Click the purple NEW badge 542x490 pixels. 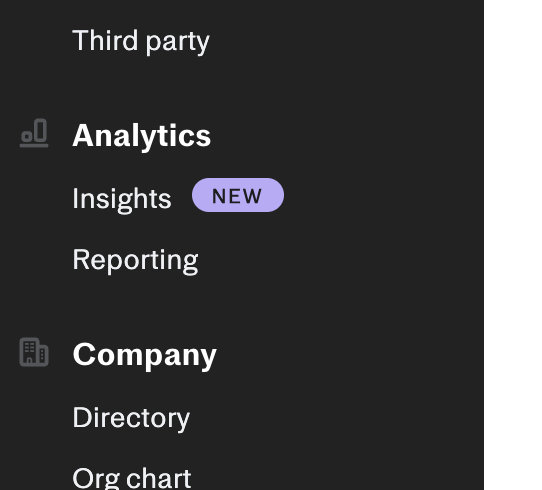pos(238,195)
